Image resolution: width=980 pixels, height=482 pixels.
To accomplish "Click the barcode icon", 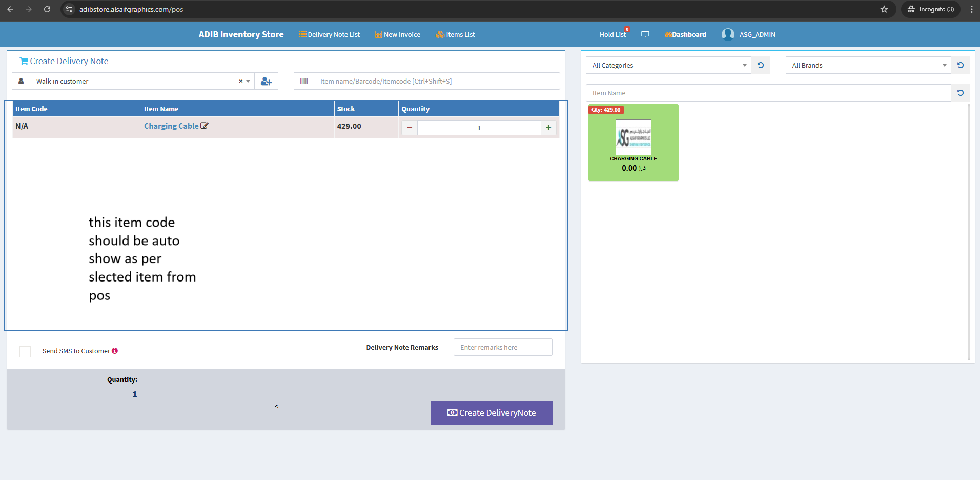I will click(304, 81).
